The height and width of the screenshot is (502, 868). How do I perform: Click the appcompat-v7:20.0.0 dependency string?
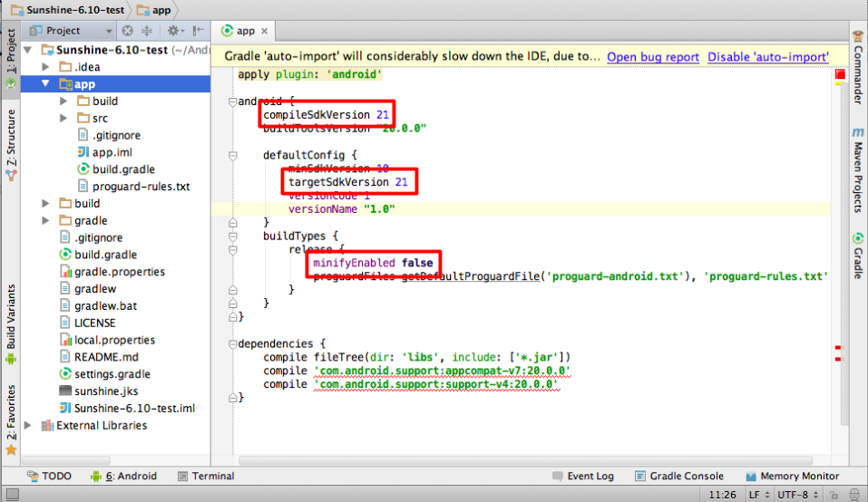click(442, 371)
